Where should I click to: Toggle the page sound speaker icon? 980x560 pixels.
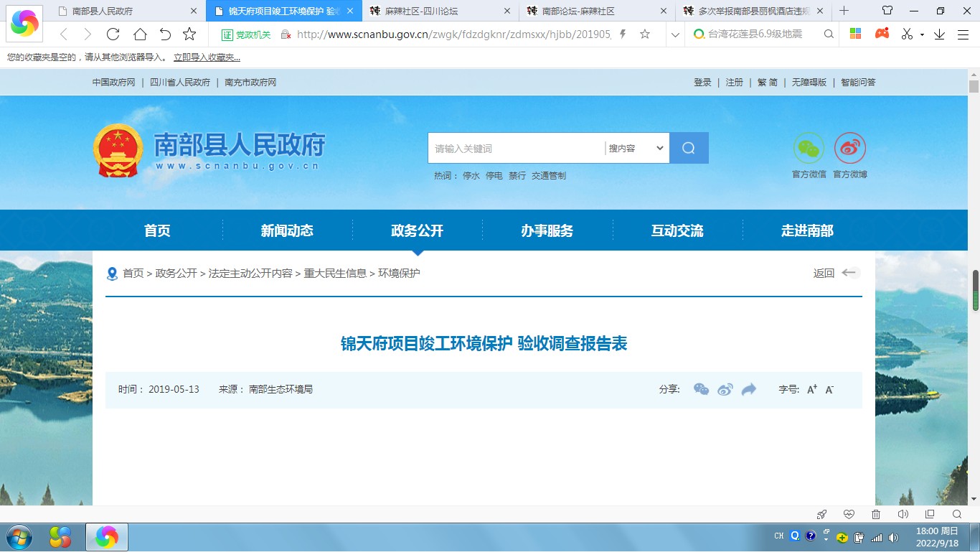pos(903,514)
